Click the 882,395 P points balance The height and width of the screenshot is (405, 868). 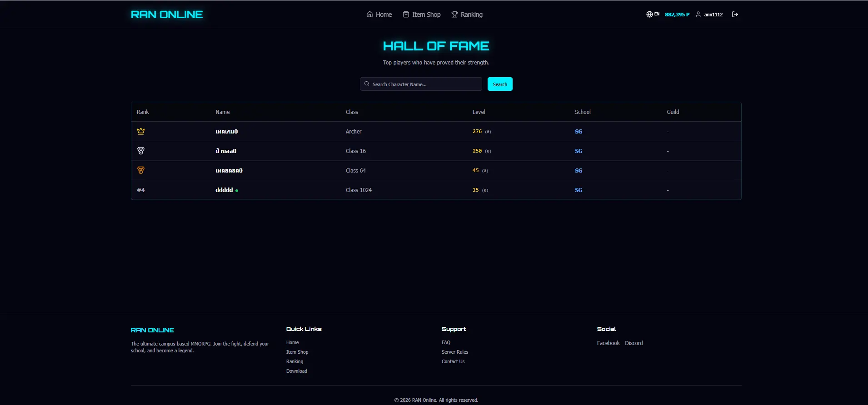(x=677, y=15)
